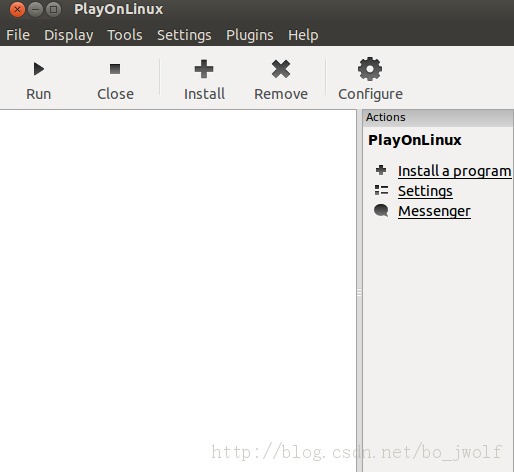Open the Help menu
The width and height of the screenshot is (514, 472).
click(x=303, y=35)
